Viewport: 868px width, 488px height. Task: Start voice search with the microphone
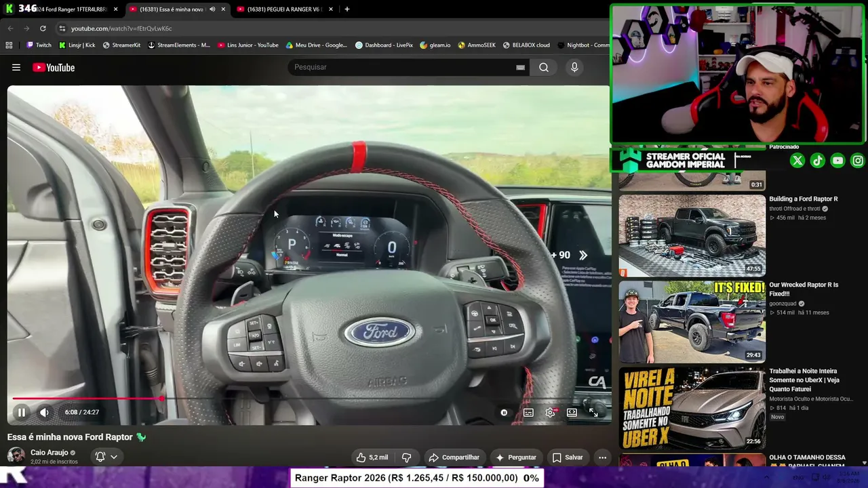[574, 67]
